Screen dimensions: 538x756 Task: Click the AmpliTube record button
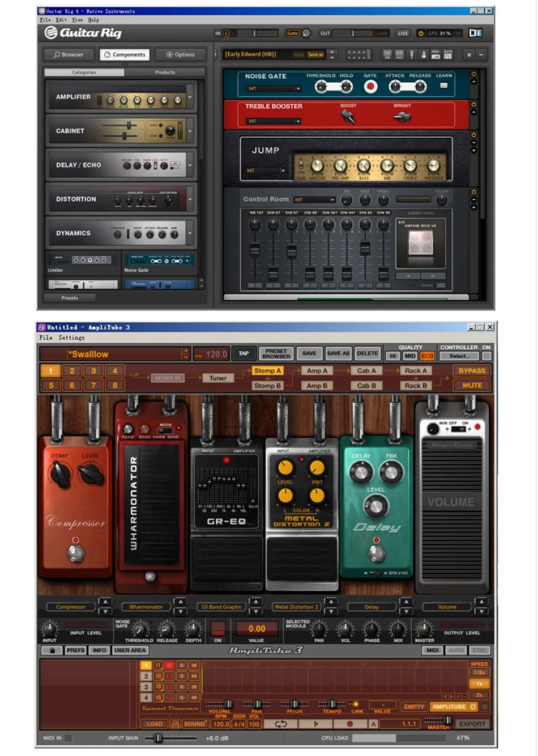click(x=350, y=724)
